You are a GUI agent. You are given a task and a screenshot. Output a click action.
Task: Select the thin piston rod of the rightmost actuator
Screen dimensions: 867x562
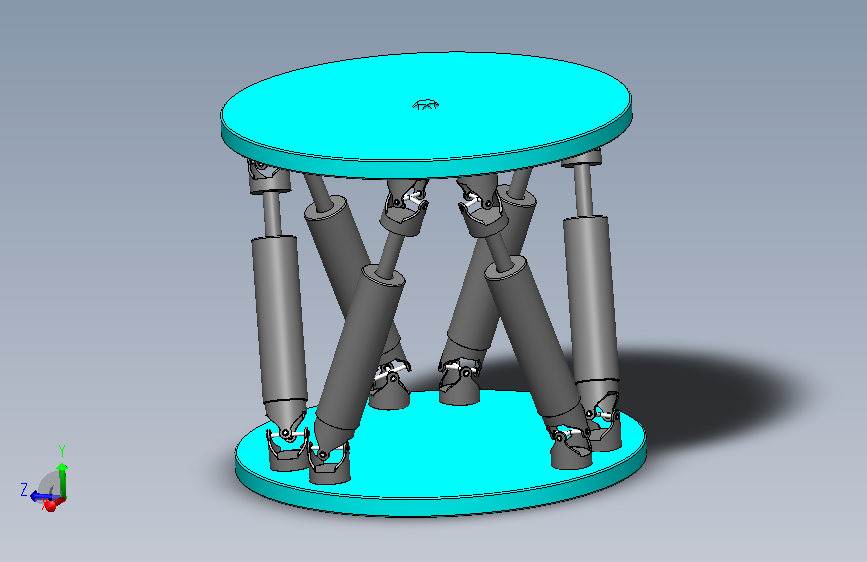coord(584,191)
